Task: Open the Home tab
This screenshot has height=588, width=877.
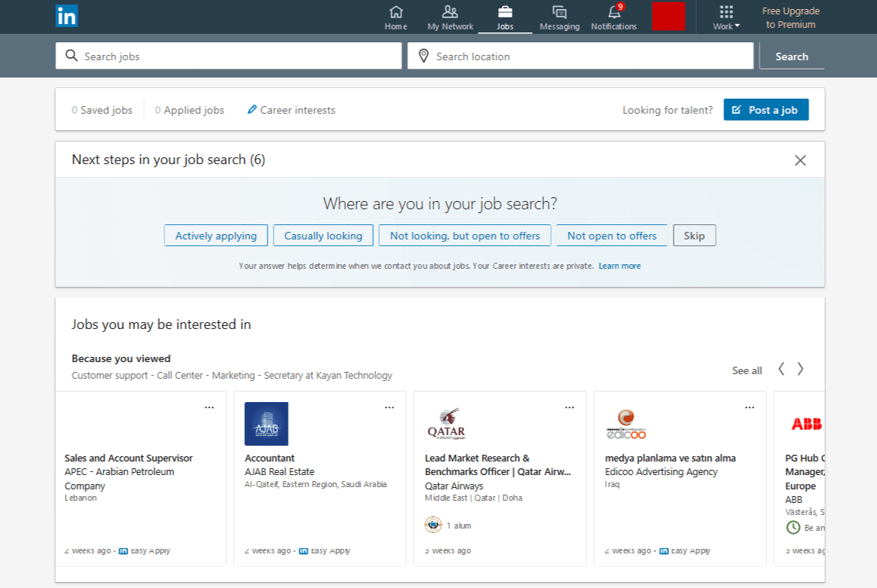Action: pos(396,17)
